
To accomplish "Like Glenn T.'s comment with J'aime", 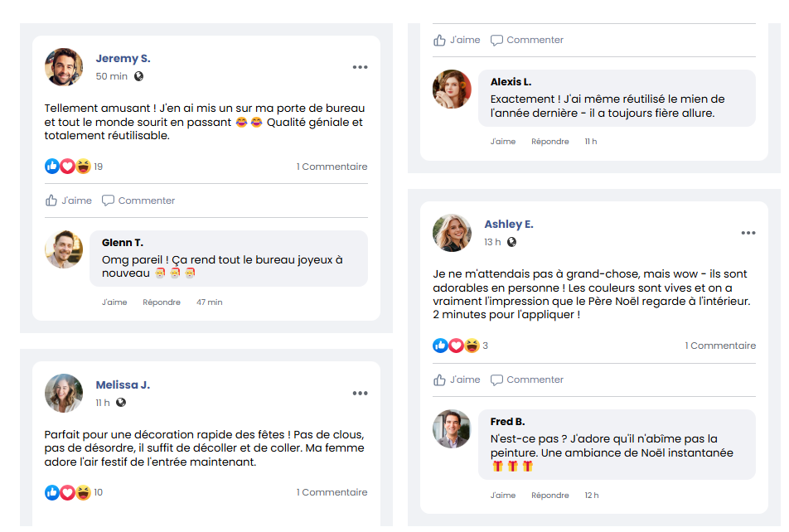I will (x=114, y=302).
